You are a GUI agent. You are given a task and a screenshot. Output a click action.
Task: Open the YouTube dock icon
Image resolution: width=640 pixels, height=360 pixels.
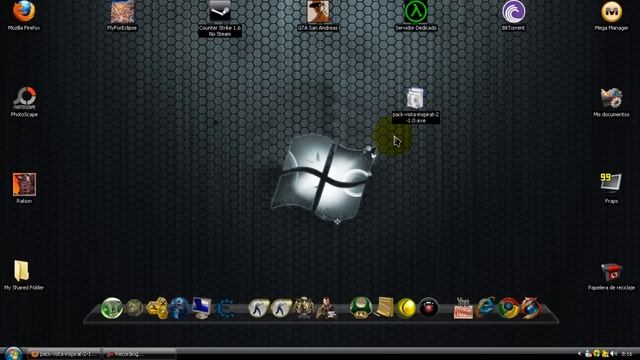tap(463, 308)
